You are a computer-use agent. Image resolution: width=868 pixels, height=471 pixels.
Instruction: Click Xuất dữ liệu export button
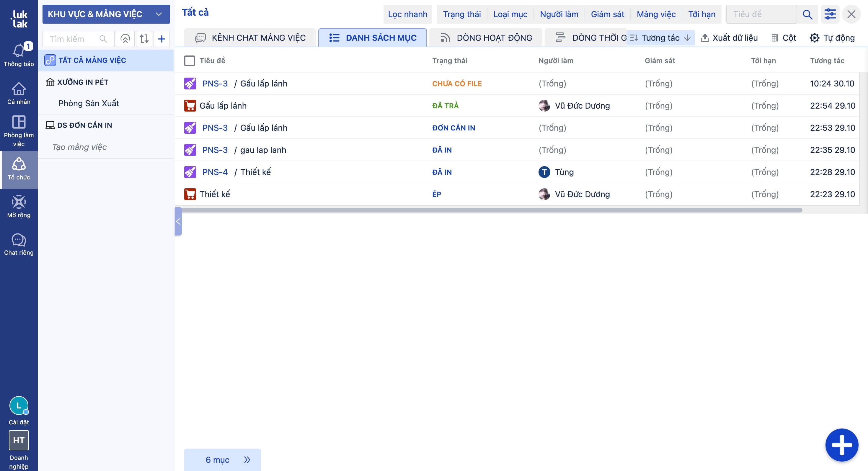[x=729, y=38]
